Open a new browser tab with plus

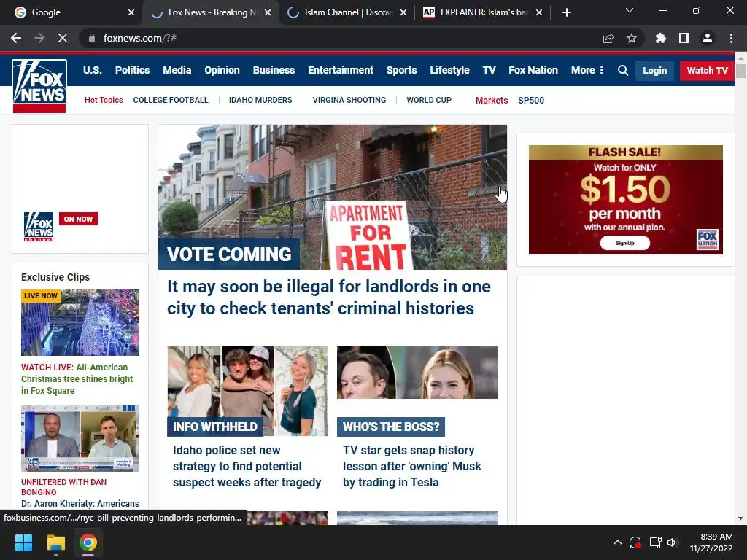click(x=566, y=12)
